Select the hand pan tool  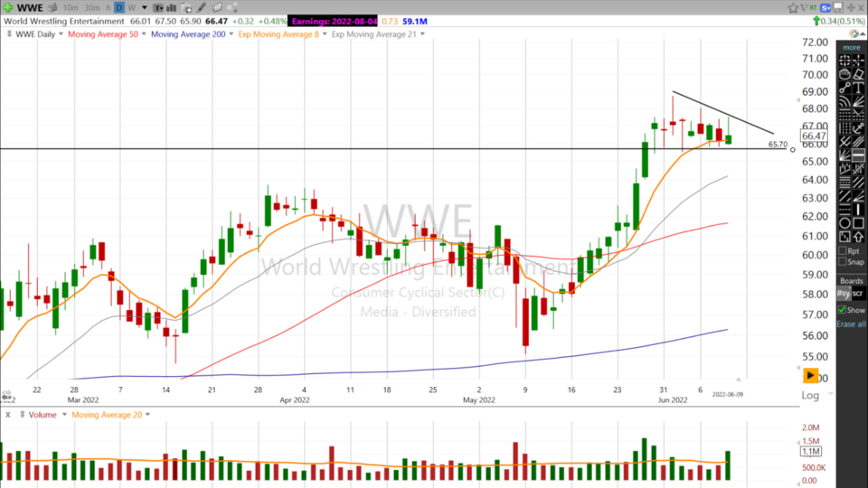click(x=844, y=73)
